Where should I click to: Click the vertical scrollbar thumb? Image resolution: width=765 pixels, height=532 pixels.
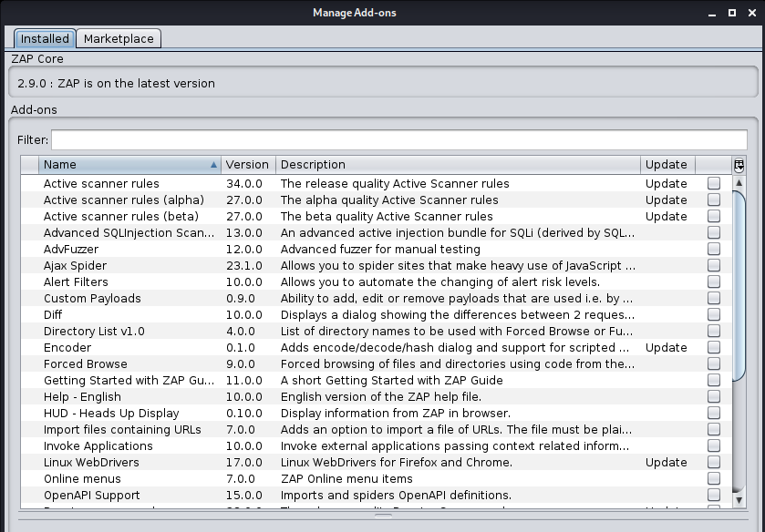click(739, 286)
